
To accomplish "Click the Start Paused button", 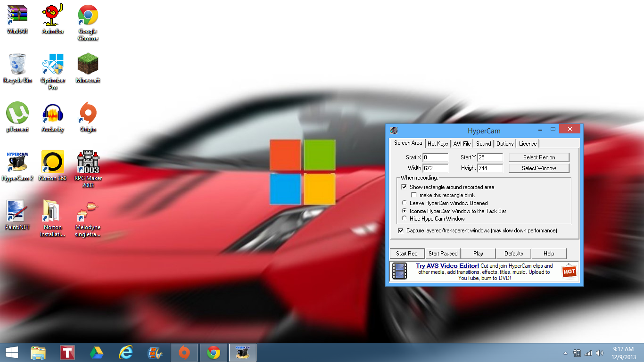I will [x=443, y=254].
